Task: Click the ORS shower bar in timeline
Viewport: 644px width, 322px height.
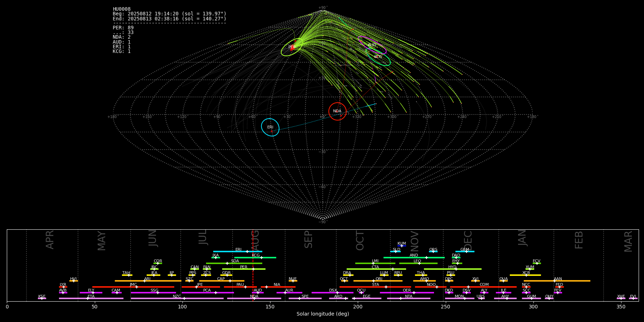Action: tap(433, 252)
